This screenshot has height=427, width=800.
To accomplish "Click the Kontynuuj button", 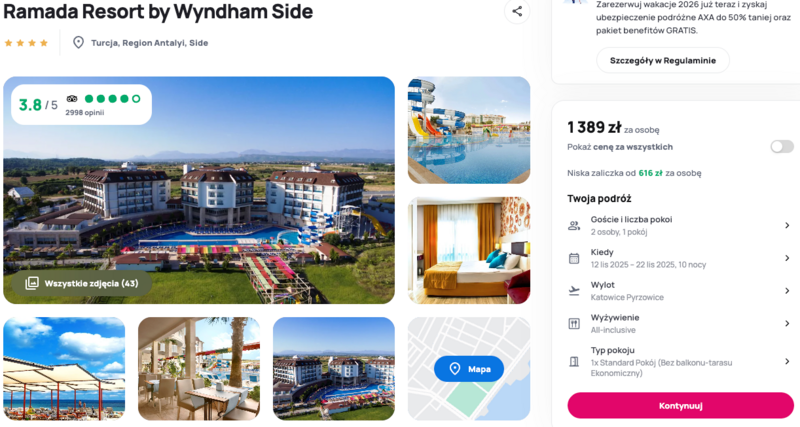I will tap(680, 406).
